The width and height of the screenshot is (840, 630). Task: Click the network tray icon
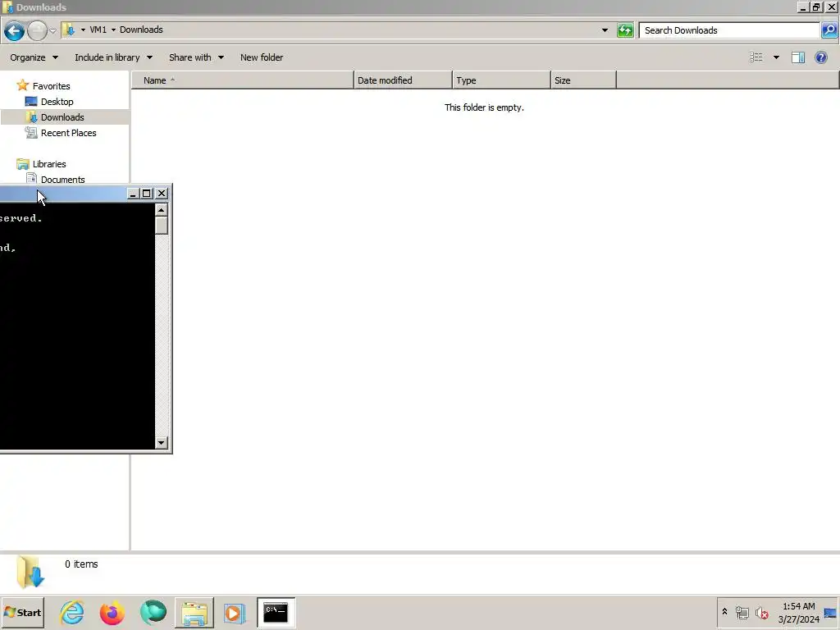tap(742, 612)
